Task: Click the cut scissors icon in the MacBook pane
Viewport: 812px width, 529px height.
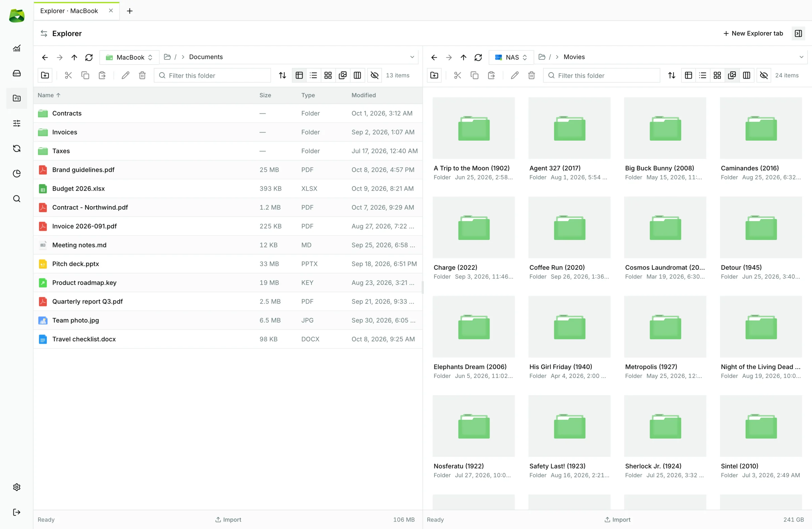Action: pos(68,75)
